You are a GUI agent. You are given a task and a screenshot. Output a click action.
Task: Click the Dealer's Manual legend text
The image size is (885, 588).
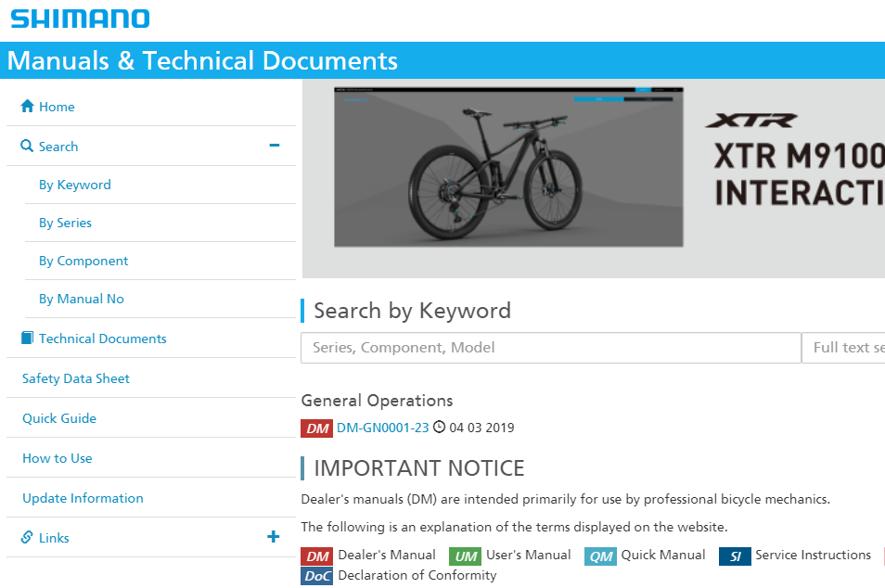[x=387, y=556]
